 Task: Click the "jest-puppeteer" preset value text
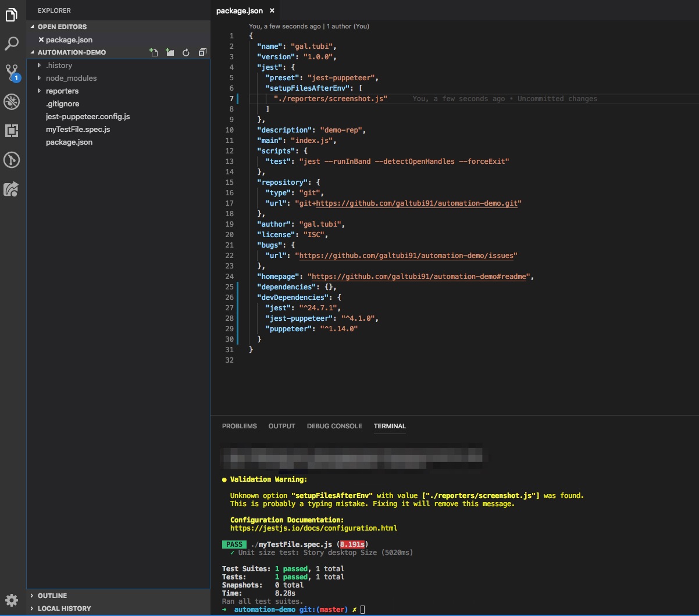tap(343, 78)
